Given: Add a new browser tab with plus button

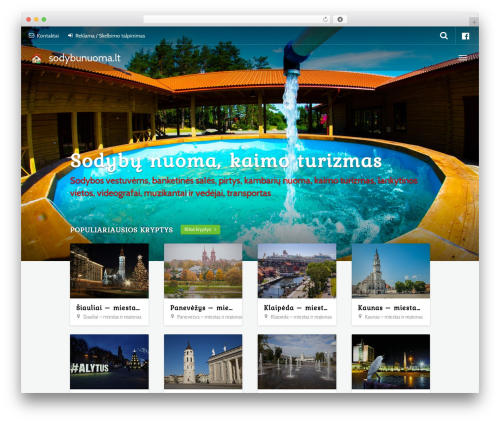Looking at the screenshot, I should (x=474, y=22).
